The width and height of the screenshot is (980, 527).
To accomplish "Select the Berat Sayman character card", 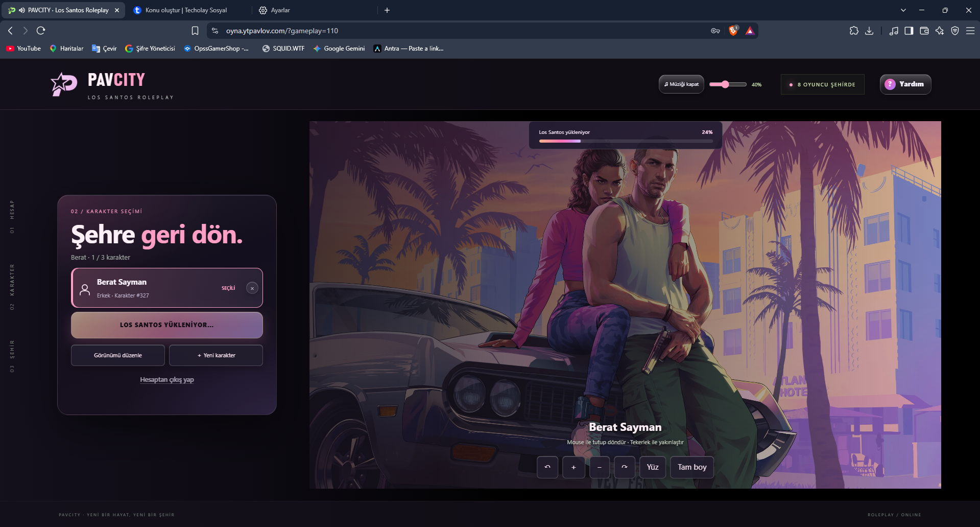I will [x=167, y=288].
